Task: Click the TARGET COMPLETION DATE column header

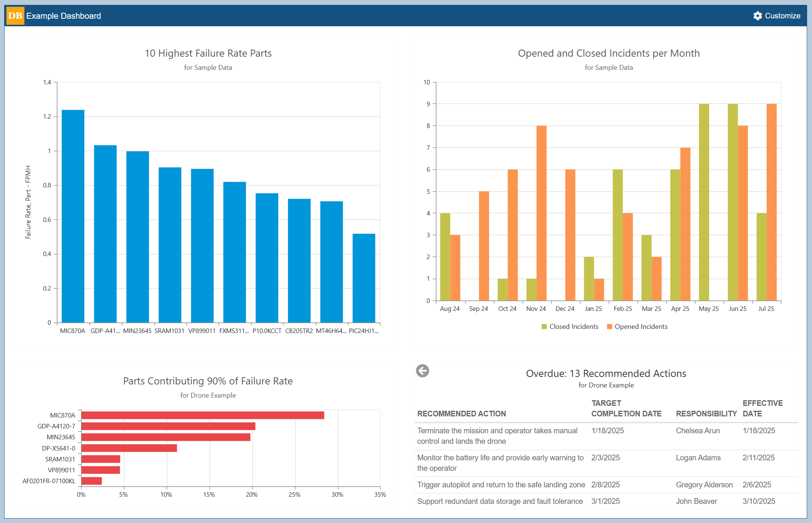Action: pyautogui.click(x=626, y=408)
